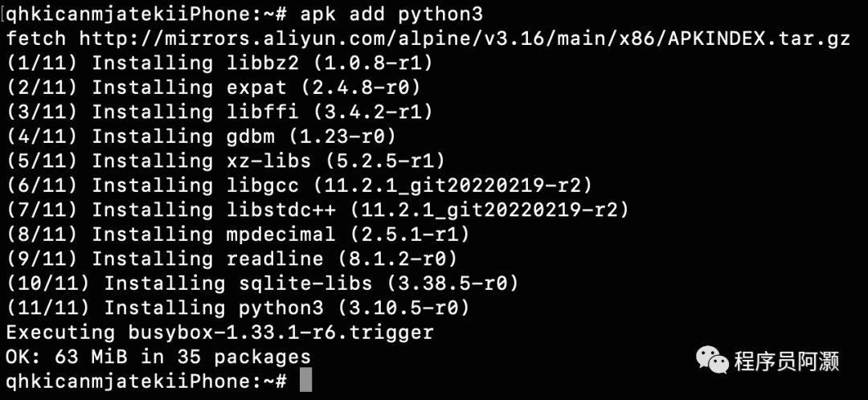This screenshot has height=400, width=868.
Task: Click the aliyun mirror APKINDEX URL
Action: pyautogui.click(x=465, y=39)
